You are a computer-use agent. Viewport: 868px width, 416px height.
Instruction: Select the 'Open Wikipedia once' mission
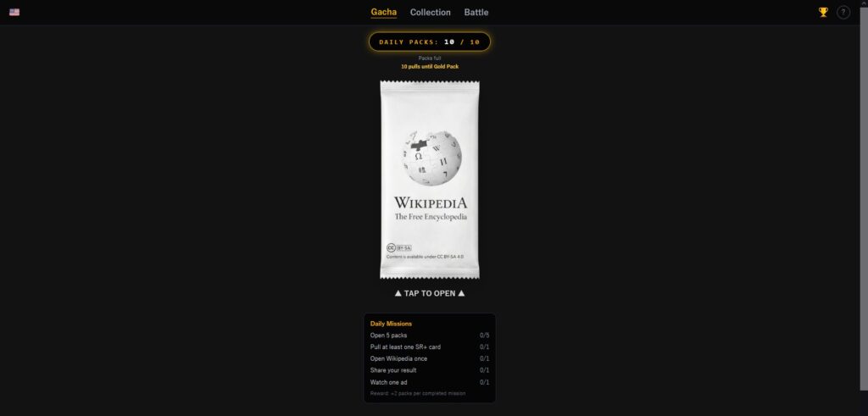430,358
